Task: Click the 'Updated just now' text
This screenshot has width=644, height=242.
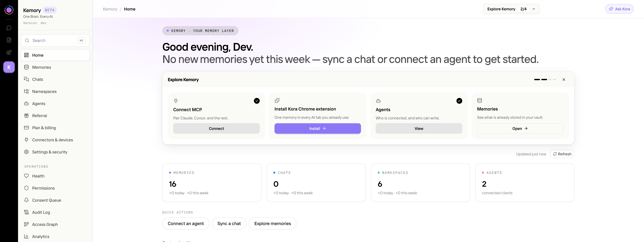Action: click(x=531, y=154)
